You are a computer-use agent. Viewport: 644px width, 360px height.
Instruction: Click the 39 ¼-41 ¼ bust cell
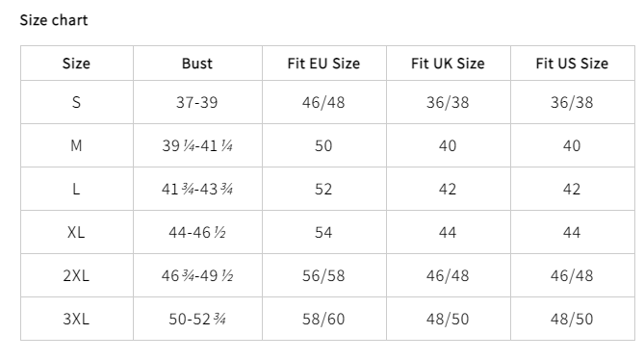(x=197, y=145)
